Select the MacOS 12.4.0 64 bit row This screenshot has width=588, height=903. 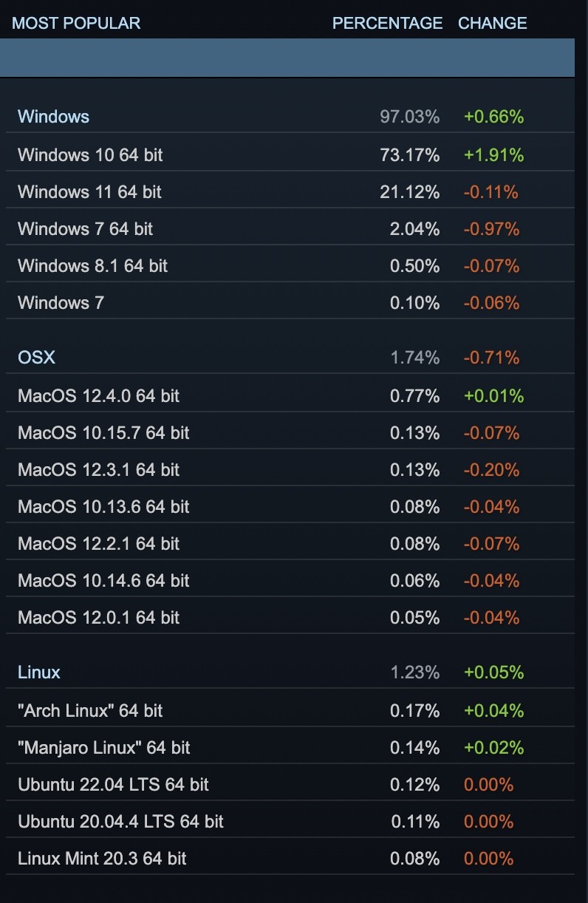click(290, 395)
